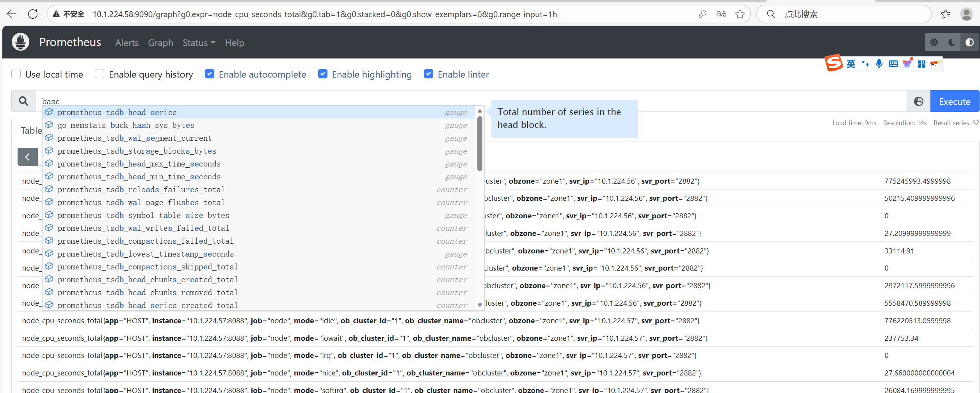The width and height of the screenshot is (980, 393).
Task: Expand the Status dropdown menu
Action: tap(199, 43)
